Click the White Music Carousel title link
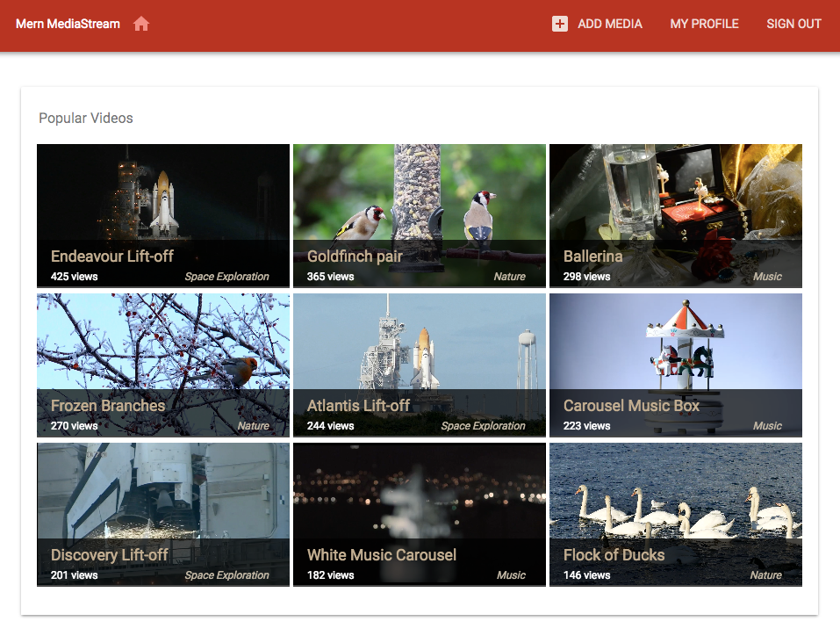This screenshot has height=643, width=840. pos(382,555)
